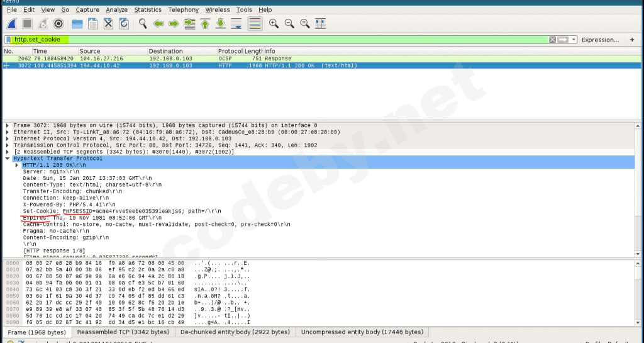Switch to Frame (1968 bytes) tab
This screenshot has height=343, width=644.
pos(37,332)
